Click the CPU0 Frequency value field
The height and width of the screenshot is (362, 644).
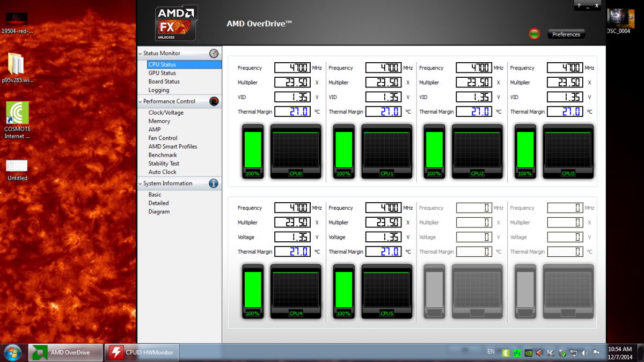292,68
